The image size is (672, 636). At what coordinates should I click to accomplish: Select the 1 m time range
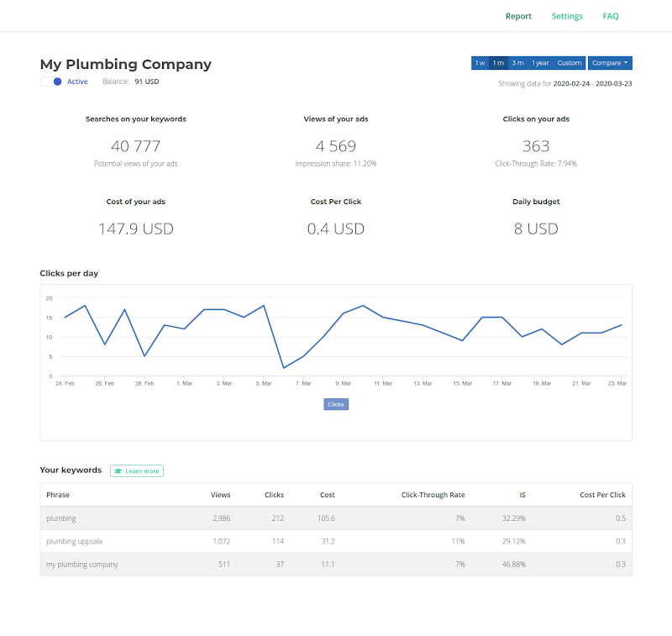click(x=498, y=63)
